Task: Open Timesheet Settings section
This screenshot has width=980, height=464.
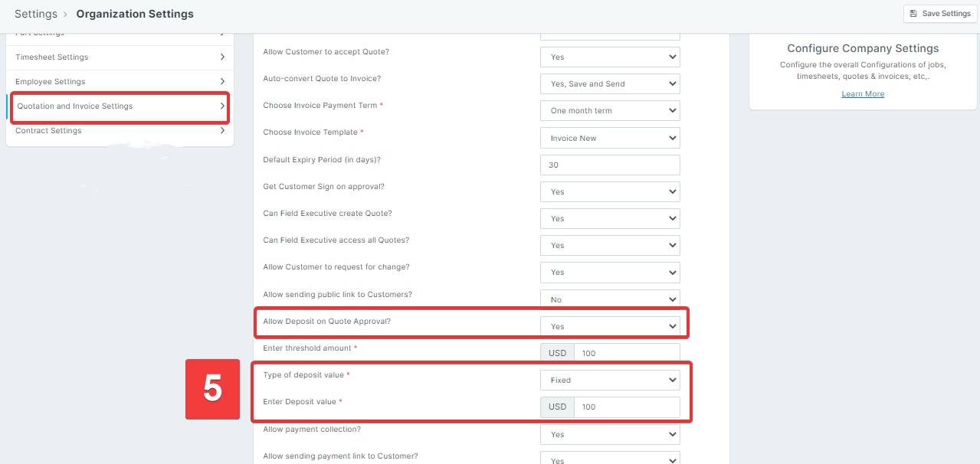Action: tap(52, 57)
